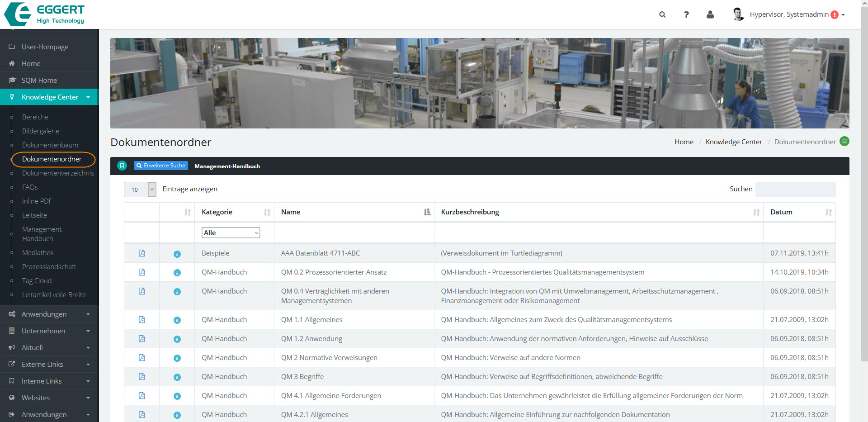Open the help question mark icon
This screenshot has height=422, width=868.
coord(686,14)
